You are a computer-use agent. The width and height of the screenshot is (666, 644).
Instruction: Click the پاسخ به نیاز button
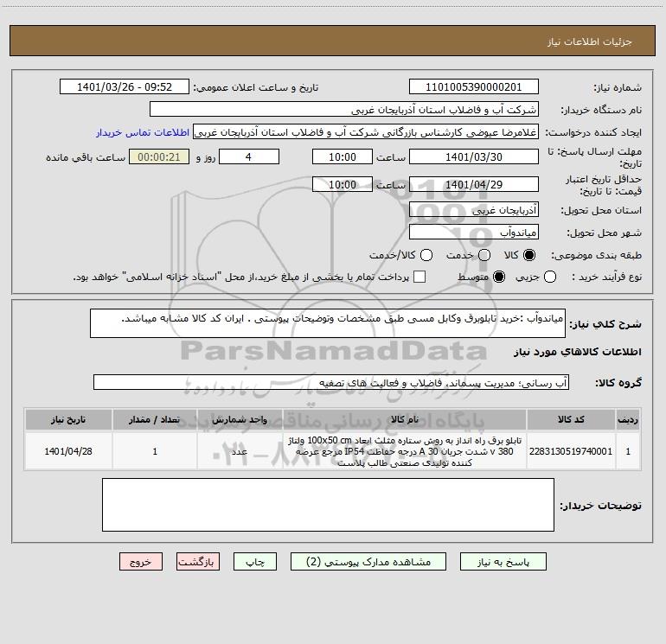(503, 562)
